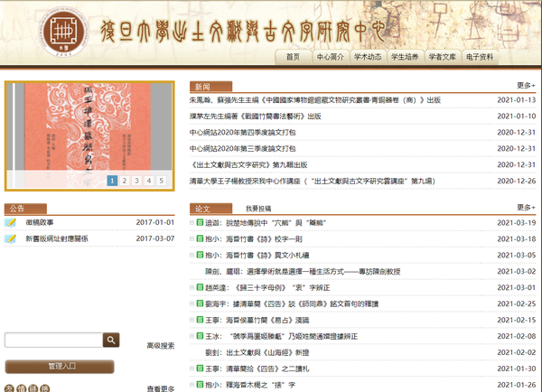Open 《出土文獻與古文字研究》第九輯出版 news link

tap(248, 165)
